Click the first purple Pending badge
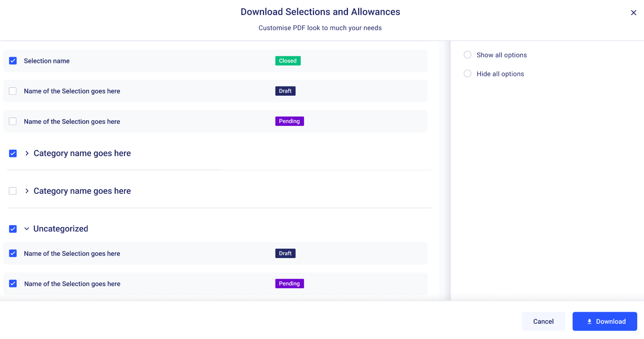 click(x=289, y=121)
